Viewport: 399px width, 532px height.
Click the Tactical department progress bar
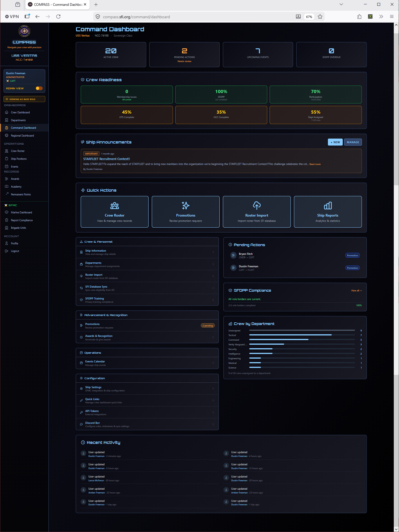point(302,335)
